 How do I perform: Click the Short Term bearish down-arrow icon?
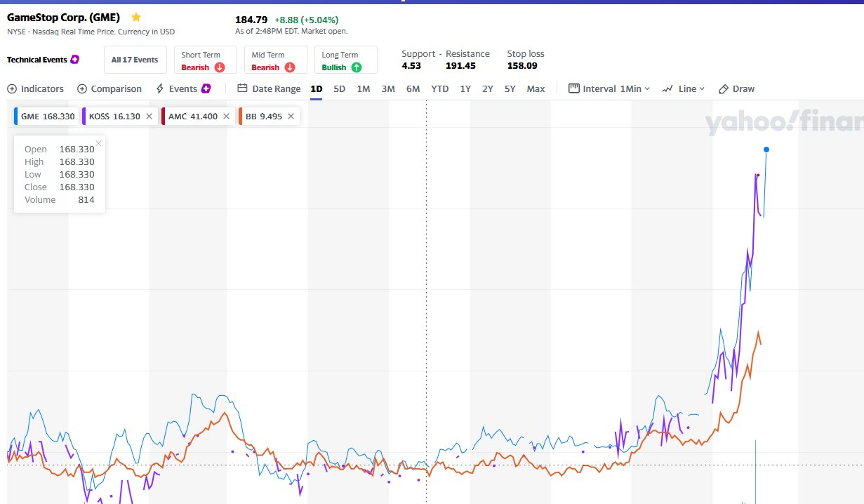pyautogui.click(x=220, y=67)
